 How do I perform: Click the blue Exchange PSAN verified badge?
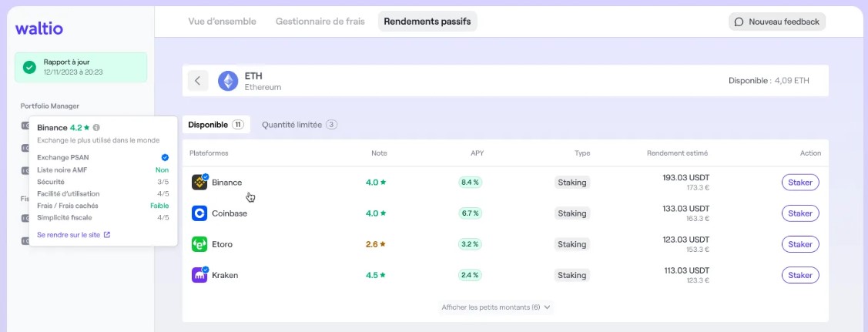[165, 158]
